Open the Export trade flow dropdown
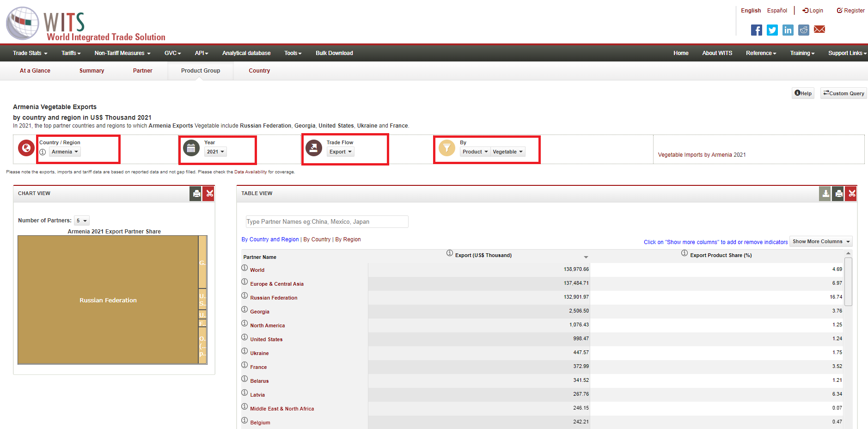This screenshot has height=429, width=868. click(x=340, y=152)
